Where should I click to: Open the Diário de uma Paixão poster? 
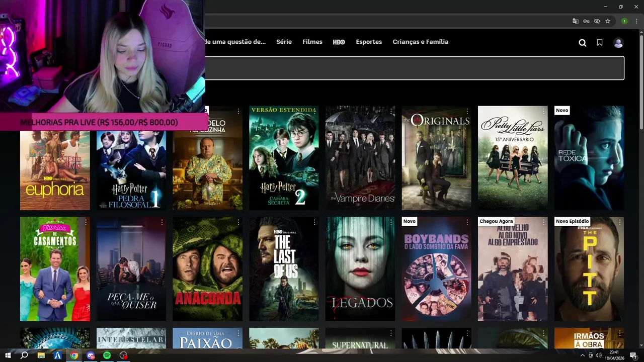pyautogui.click(x=207, y=338)
